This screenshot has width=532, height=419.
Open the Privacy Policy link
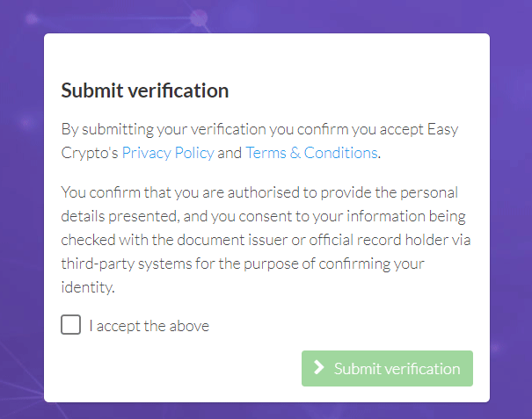click(167, 153)
